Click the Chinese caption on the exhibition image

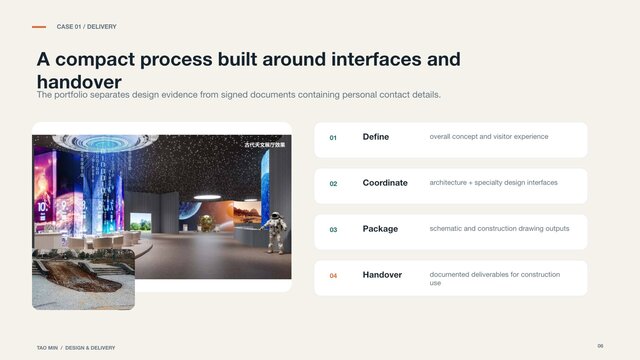[x=264, y=145]
